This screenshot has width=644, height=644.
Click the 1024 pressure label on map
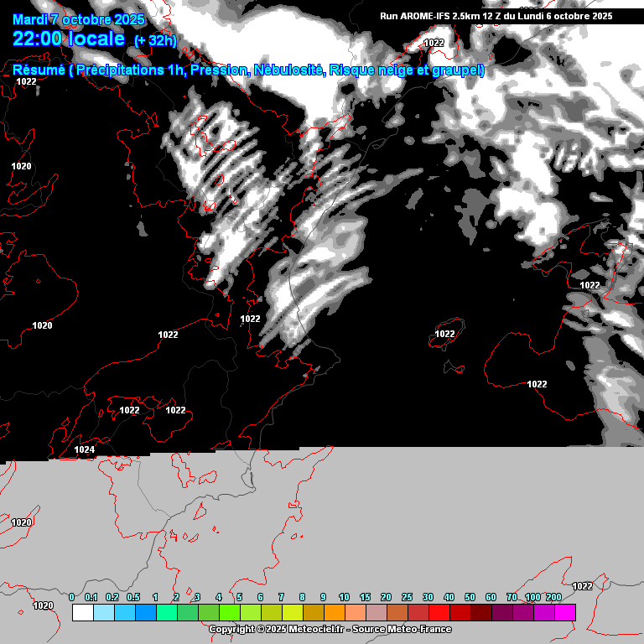coord(84,450)
